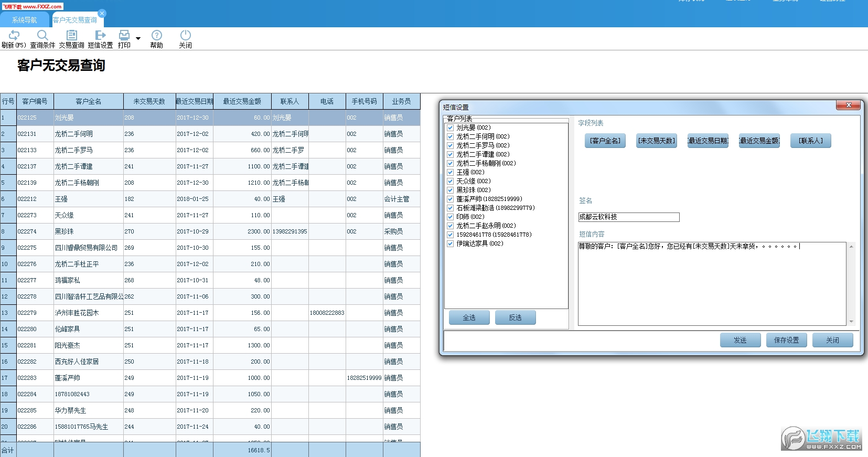Select cell 四川睿鼎贸易有限公司
The width and height of the screenshot is (868, 457).
click(88, 248)
